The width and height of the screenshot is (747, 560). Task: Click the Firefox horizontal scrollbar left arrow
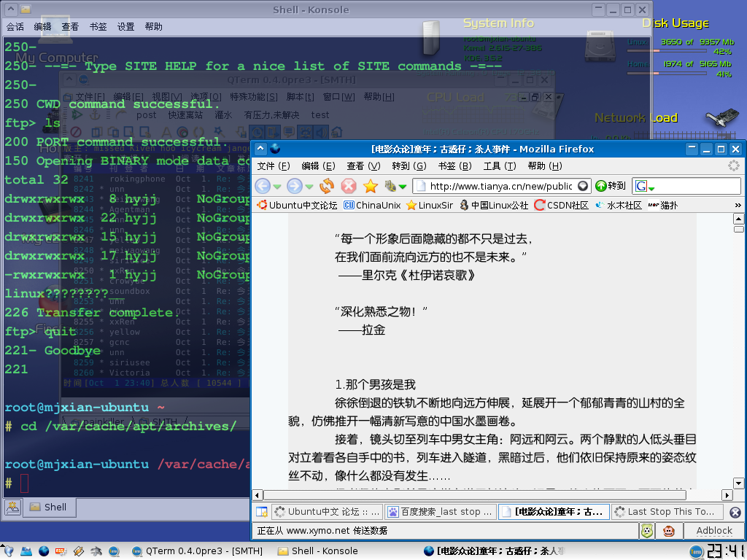(258, 495)
